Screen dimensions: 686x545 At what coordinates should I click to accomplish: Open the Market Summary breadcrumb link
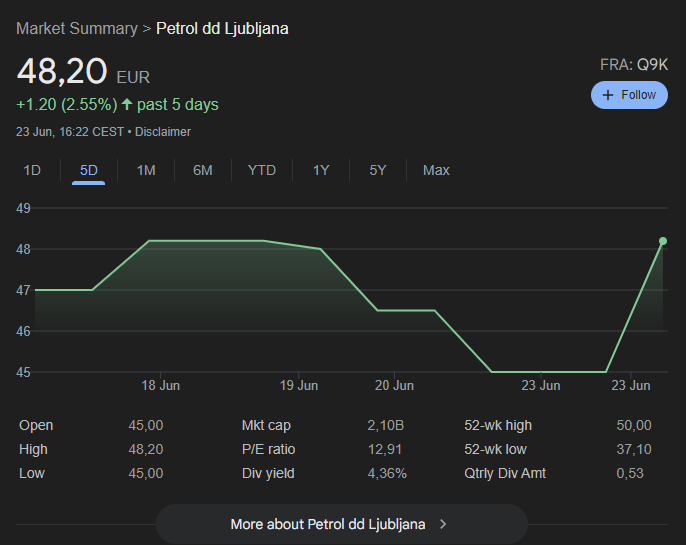(x=77, y=28)
